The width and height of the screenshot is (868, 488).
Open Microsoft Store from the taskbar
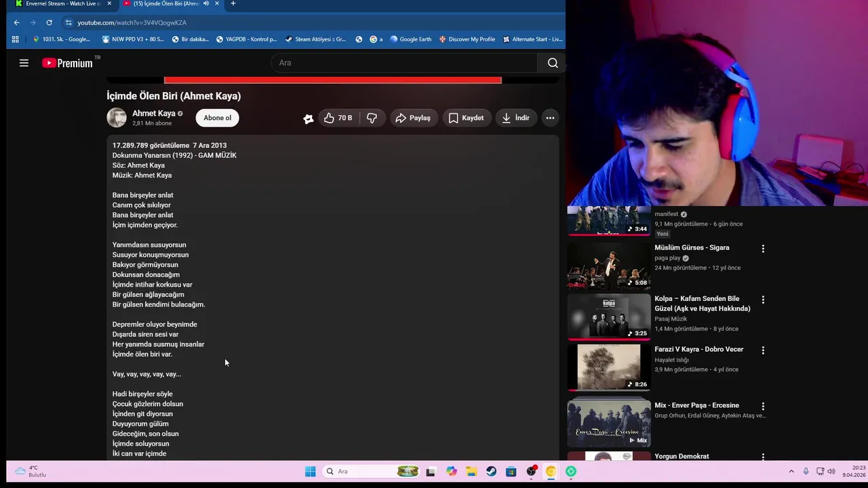coord(511,472)
